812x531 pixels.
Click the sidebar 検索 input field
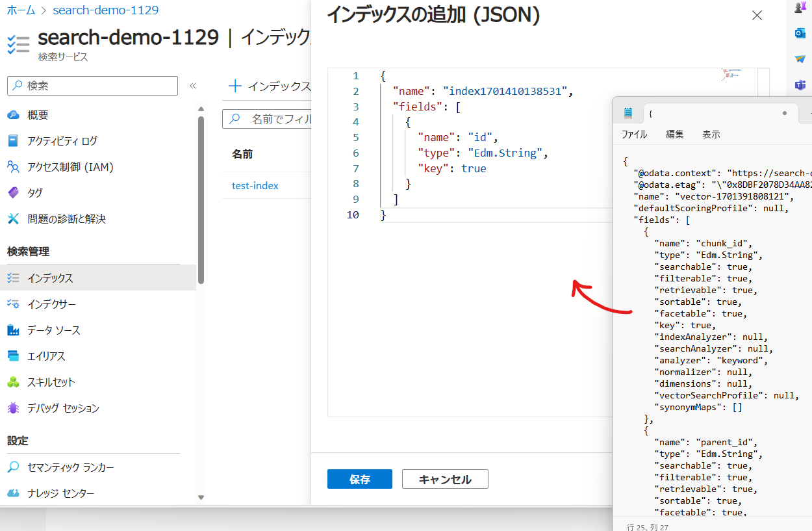(x=92, y=86)
